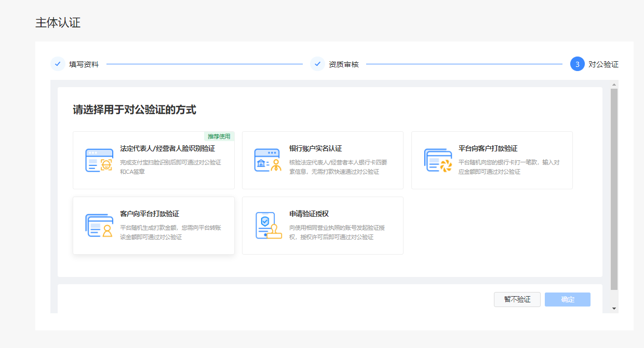Go to 填写资料 step label
644x348 pixels.
point(84,64)
